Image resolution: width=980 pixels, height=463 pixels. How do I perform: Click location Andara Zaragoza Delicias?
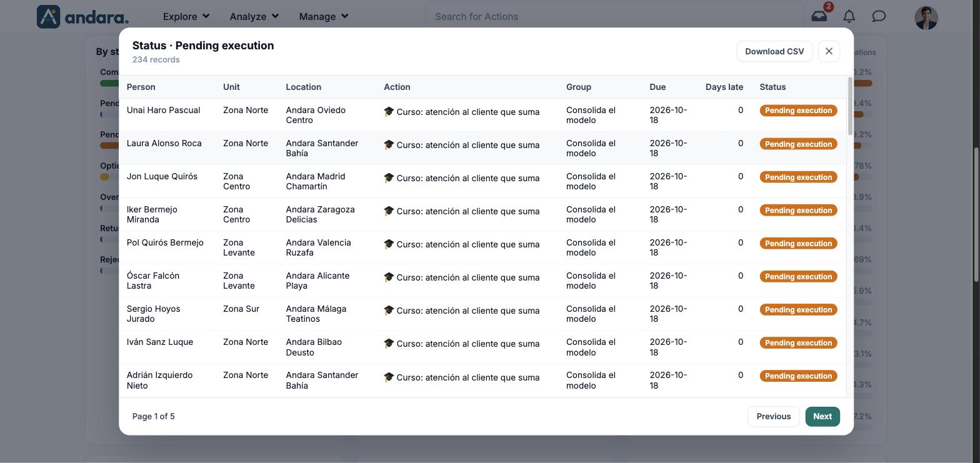(x=320, y=214)
